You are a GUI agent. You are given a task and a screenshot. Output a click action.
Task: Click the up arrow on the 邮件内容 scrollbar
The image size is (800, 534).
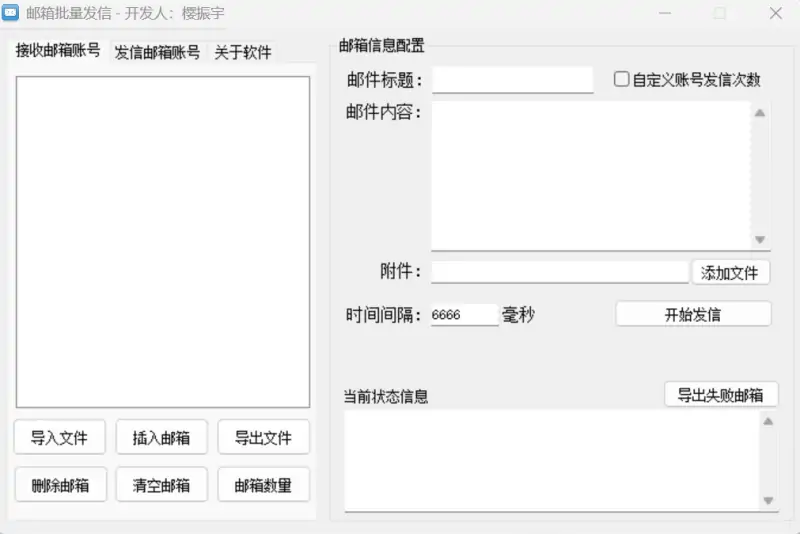pos(760,113)
